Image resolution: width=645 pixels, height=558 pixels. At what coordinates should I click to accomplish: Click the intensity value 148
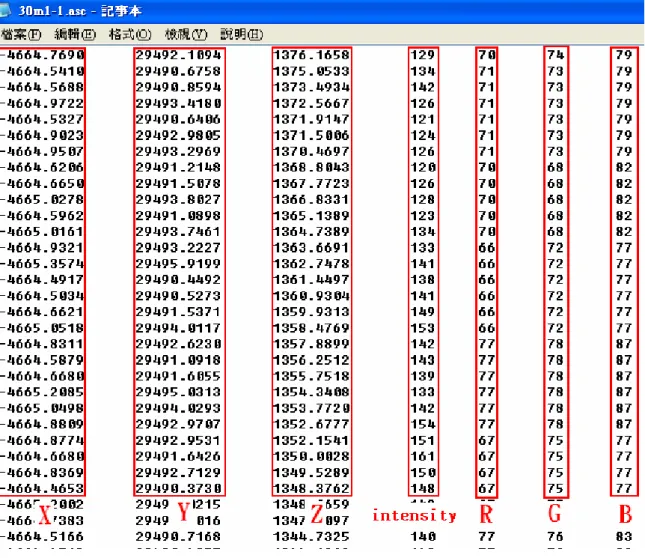[423, 489]
